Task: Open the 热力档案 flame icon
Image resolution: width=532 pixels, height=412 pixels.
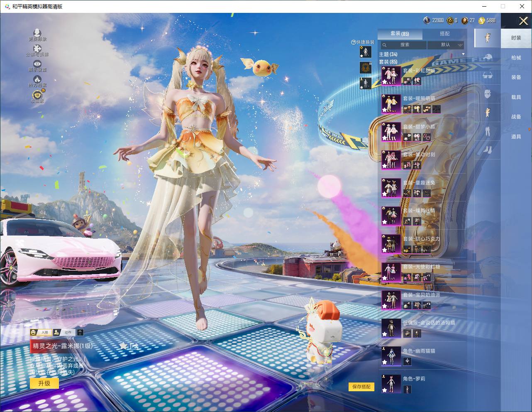Action: [x=37, y=79]
